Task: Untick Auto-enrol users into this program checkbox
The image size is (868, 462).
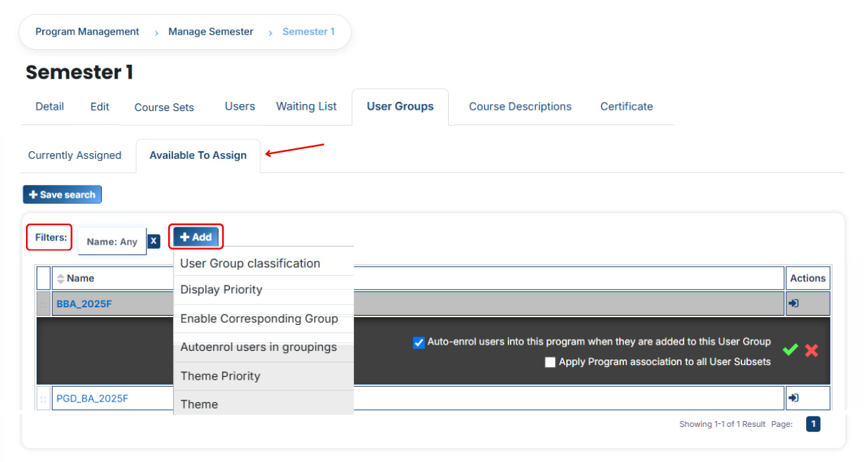Action: tap(419, 343)
